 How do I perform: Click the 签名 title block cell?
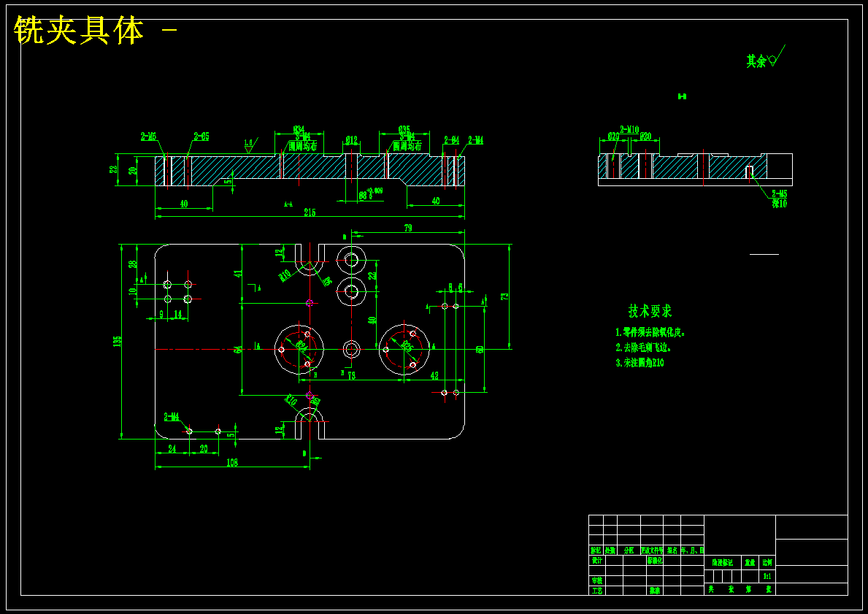pos(672,550)
